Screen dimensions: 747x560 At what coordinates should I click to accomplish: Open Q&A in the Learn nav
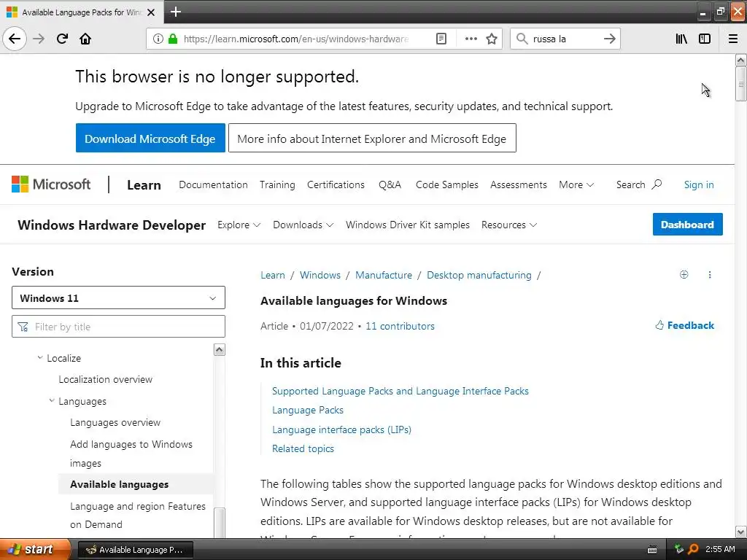[390, 184]
